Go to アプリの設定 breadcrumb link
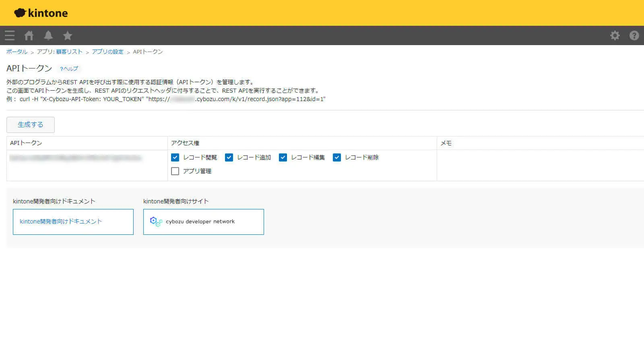 (107, 52)
